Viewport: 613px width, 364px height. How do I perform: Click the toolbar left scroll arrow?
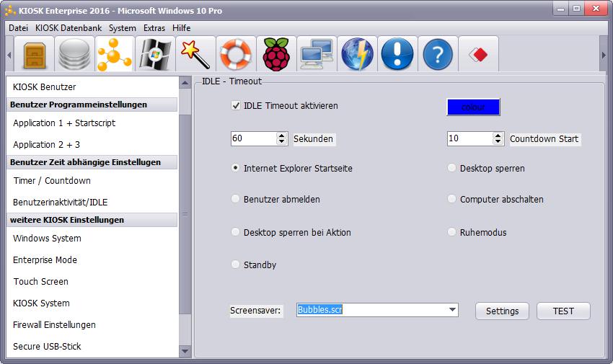9,55
